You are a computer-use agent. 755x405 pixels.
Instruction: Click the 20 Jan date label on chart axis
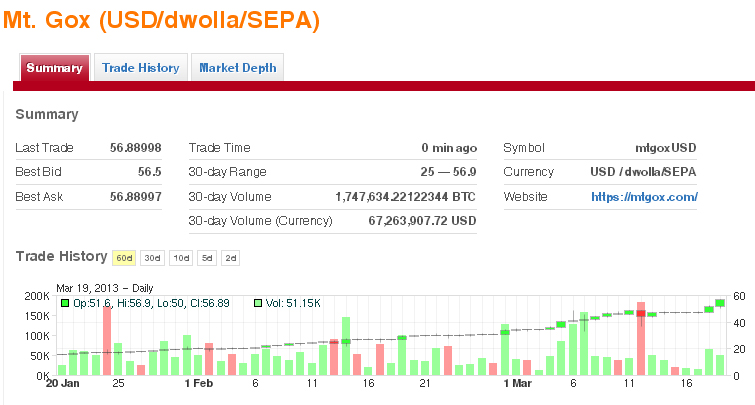click(63, 383)
